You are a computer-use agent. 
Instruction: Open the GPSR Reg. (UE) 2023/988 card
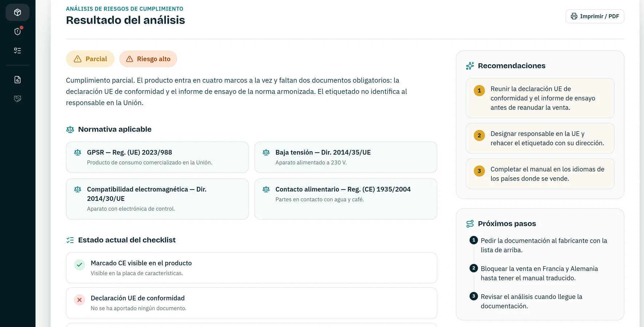click(x=157, y=157)
